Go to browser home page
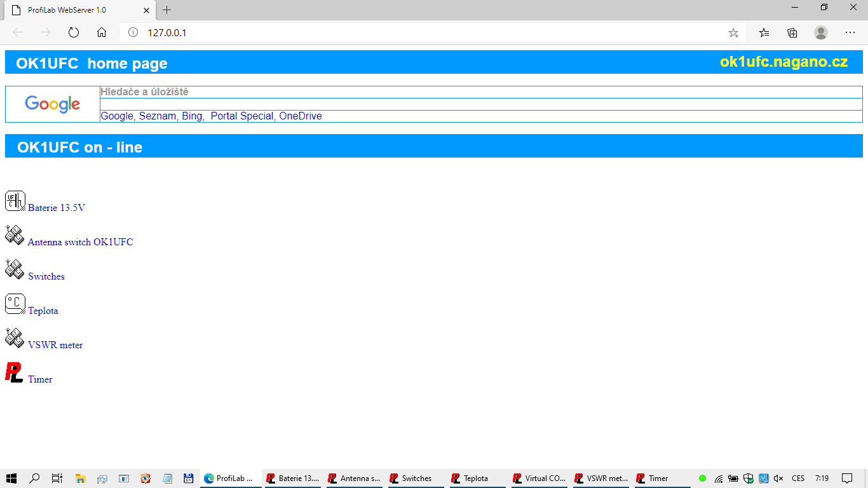 click(x=102, y=32)
